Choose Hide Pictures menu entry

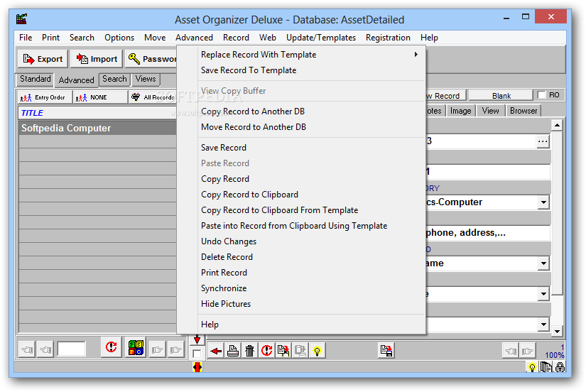tap(301, 304)
